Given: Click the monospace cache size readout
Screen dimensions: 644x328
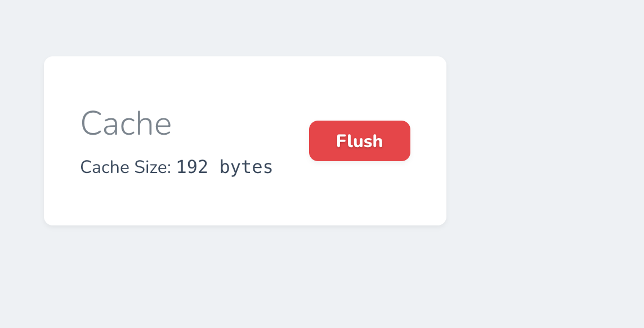Looking at the screenshot, I should (225, 167).
